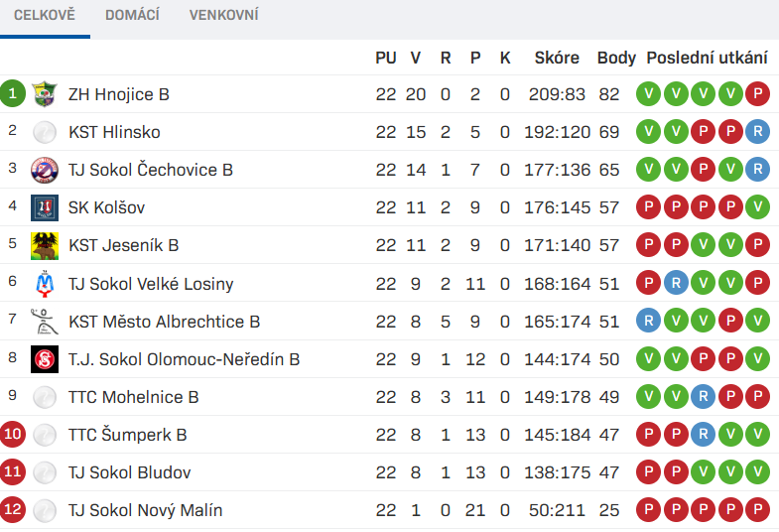This screenshot has height=532, width=779.
Task: Click the red rank 11 badge
Action: 13,471
